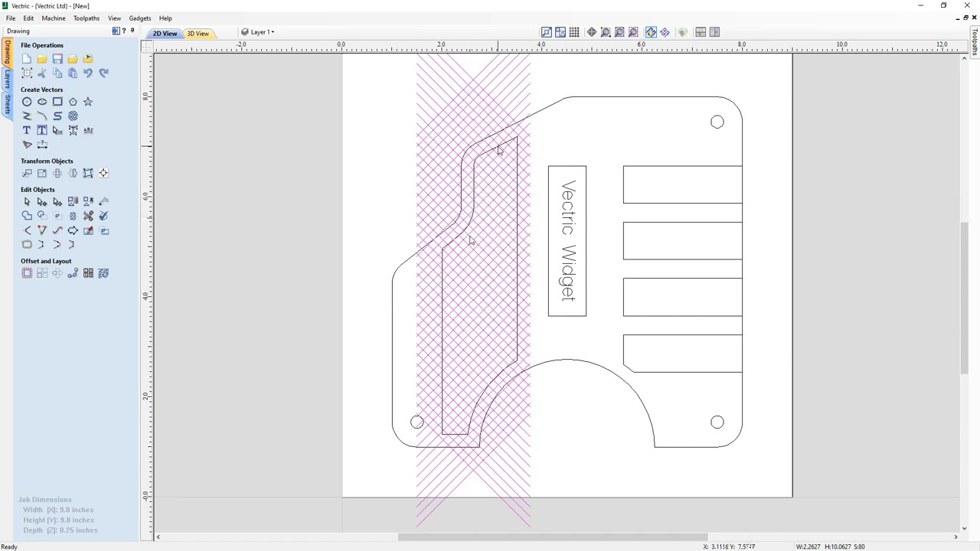
Task: Open the Sheets side tab
Action: tap(7, 105)
